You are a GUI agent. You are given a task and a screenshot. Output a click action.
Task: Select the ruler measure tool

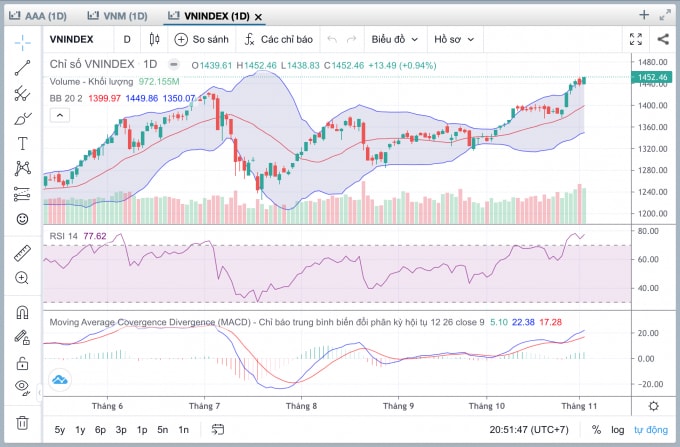point(23,253)
